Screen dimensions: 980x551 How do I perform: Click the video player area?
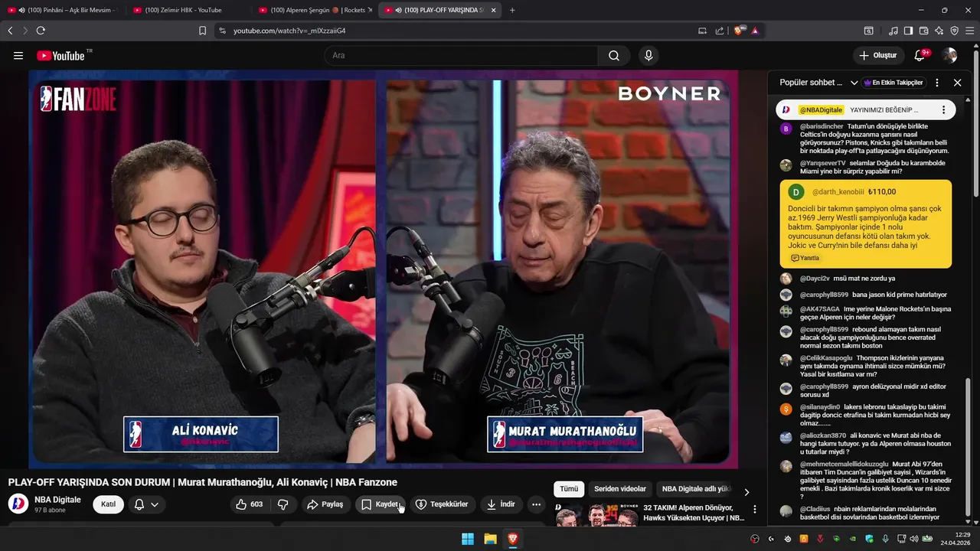point(384,269)
